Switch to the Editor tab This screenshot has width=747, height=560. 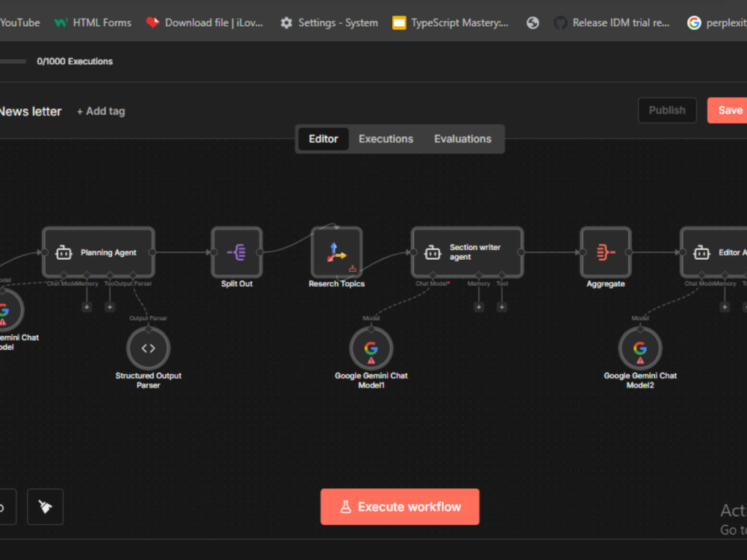click(323, 139)
